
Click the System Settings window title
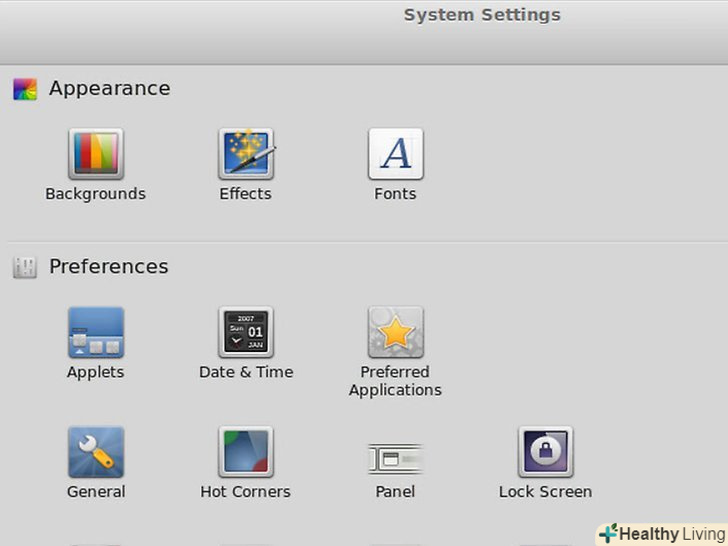tap(482, 15)
